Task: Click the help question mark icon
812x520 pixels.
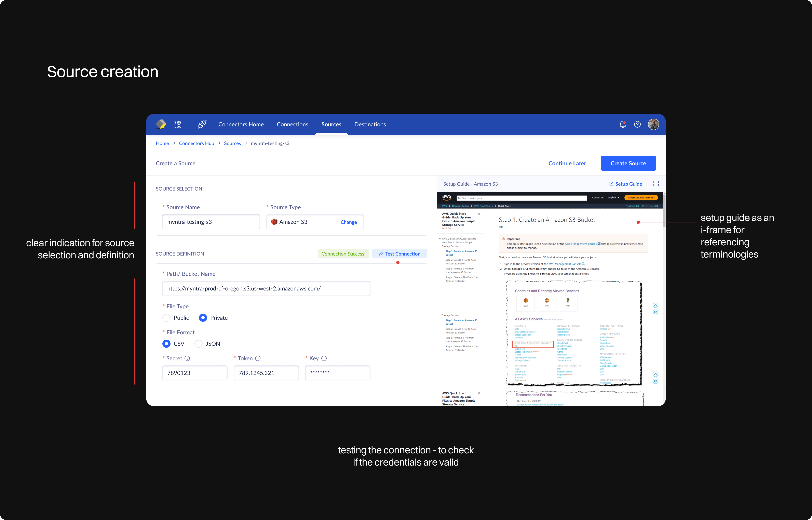Action: pyautogui.click(x=637, y=124)
